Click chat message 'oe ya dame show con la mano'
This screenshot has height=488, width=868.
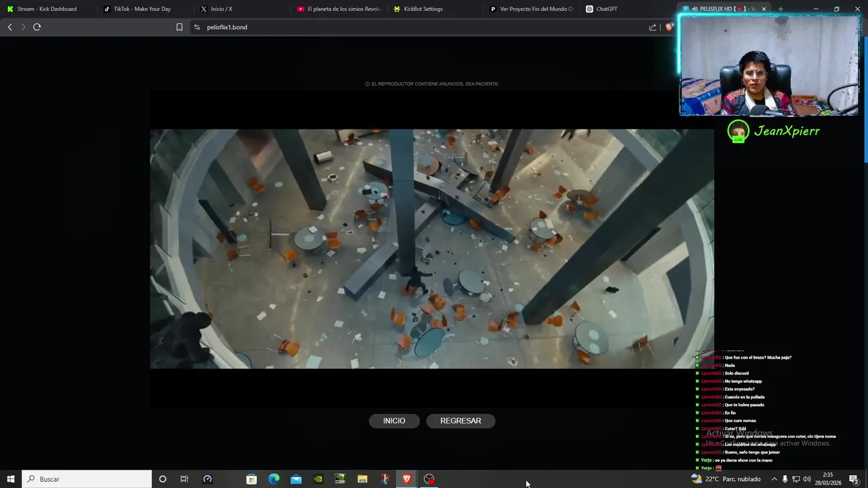coord(743,460)
